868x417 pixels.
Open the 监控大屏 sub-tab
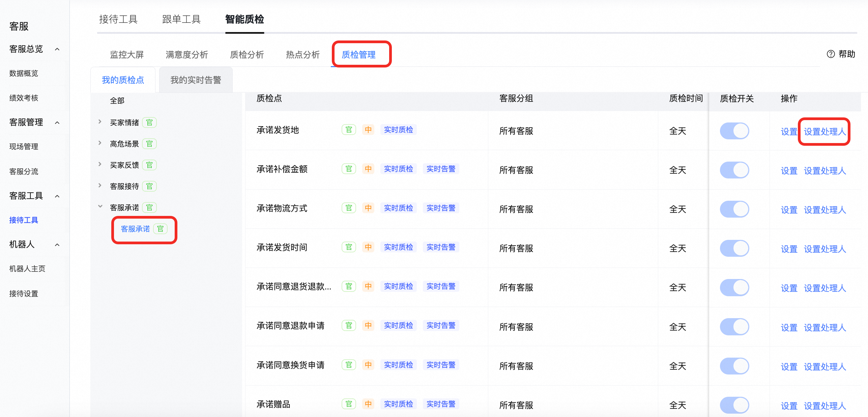click(x=127, y=55)
